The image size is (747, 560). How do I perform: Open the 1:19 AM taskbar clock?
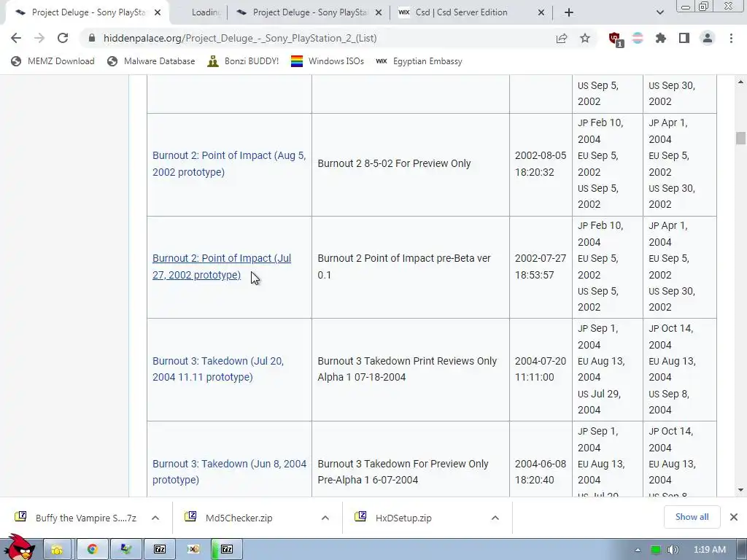tap(710, 550)
